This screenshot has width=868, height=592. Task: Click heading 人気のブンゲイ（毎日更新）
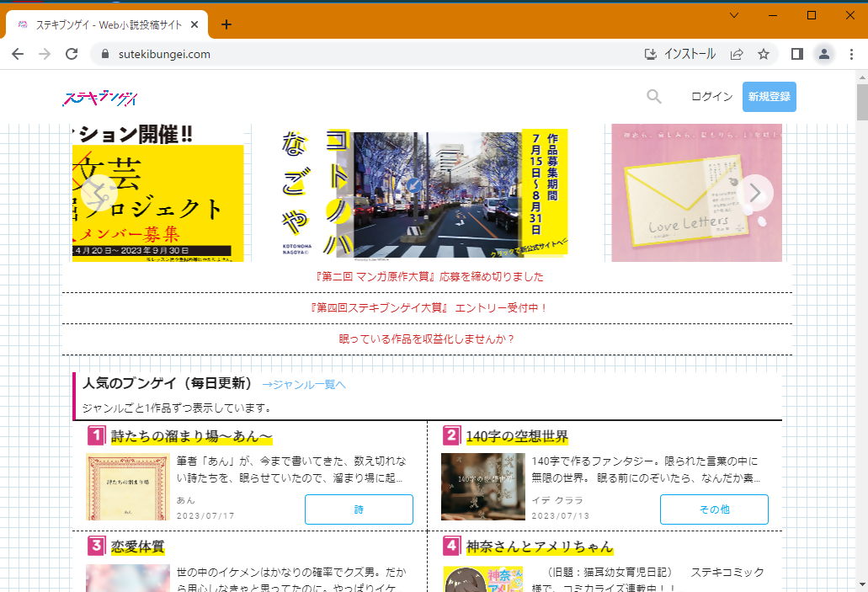(168, 383)
